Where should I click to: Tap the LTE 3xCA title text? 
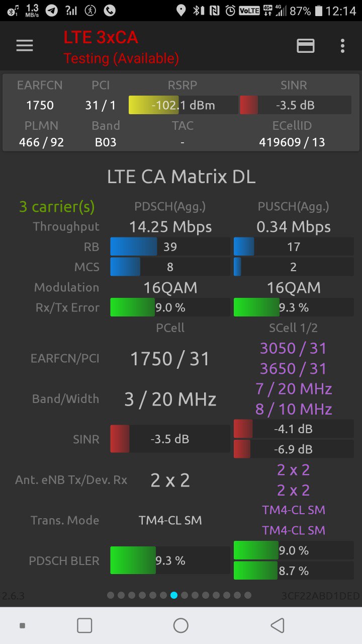coord(101,37)
